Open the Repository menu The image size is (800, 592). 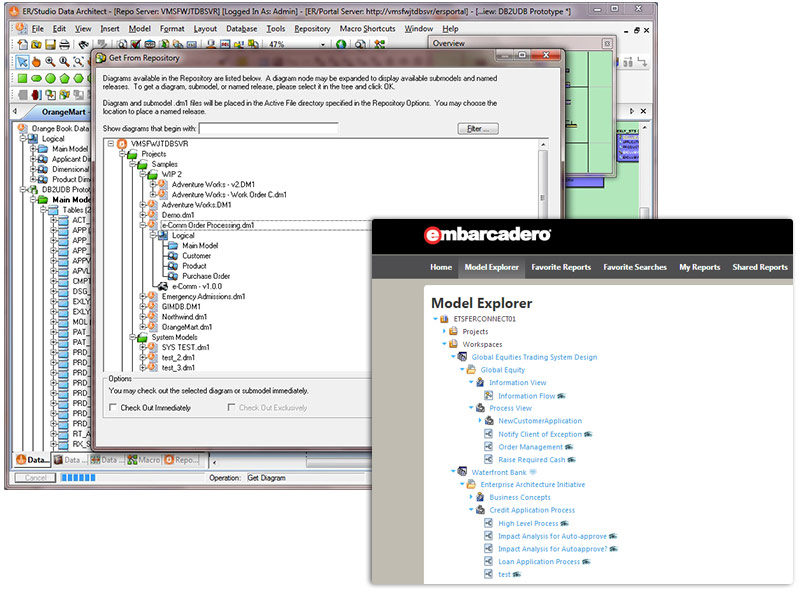[312, 29]
